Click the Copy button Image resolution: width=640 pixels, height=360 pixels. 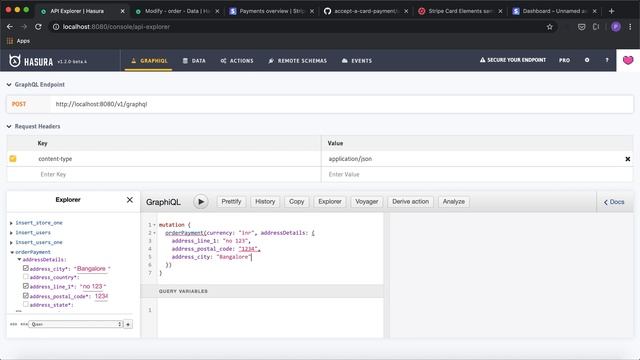tap(296, 202)
